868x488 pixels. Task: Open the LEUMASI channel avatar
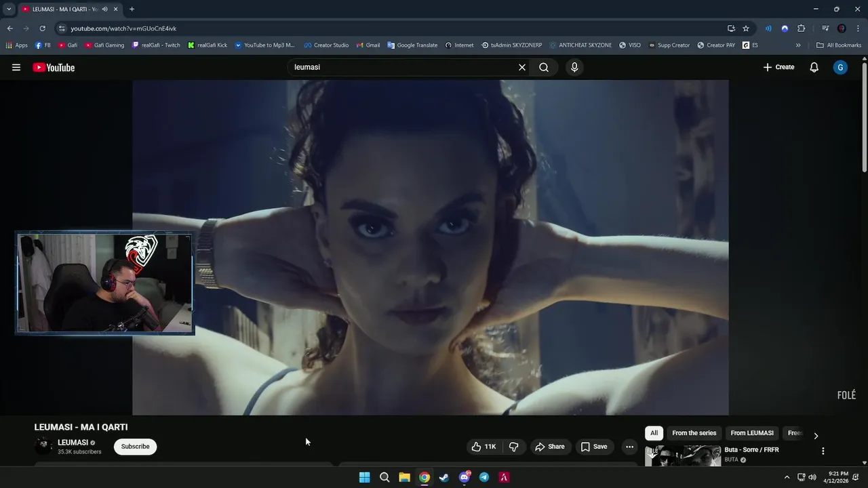tap(44, 446)
